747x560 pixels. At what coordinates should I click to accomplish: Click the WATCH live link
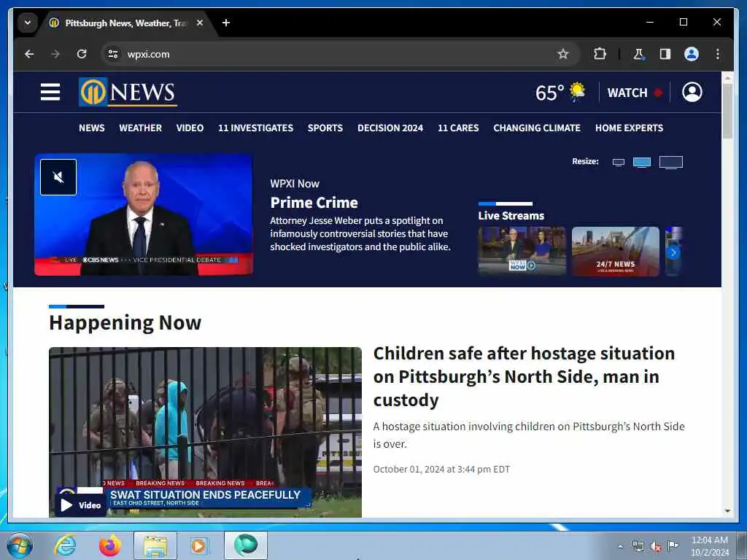635,93
